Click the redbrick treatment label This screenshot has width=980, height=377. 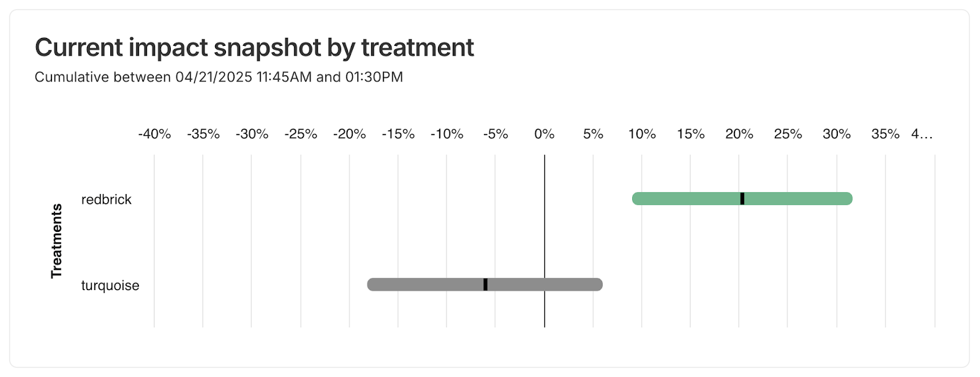pyautogui.click(x=107, y=200)
